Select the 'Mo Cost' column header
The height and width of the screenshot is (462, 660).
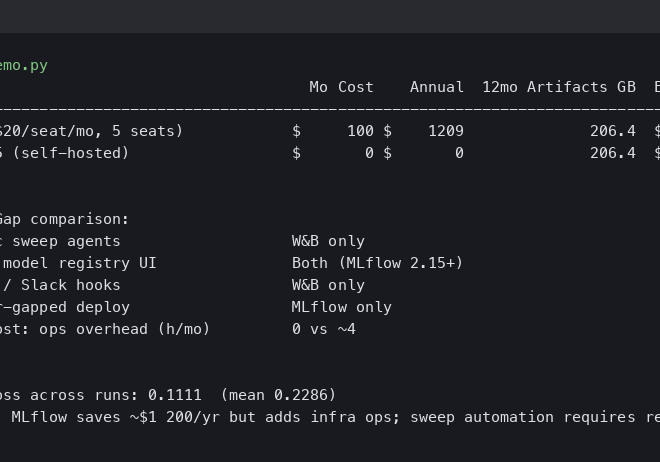[341, 87]
